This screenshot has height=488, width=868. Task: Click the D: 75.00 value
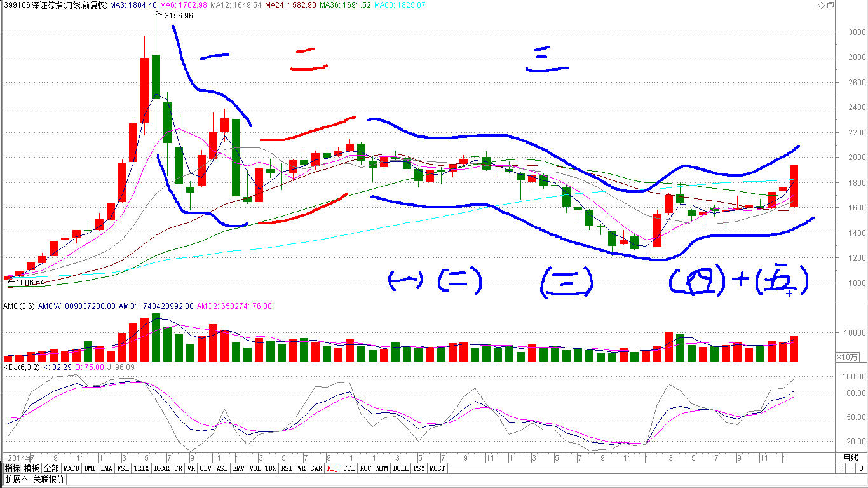tap(89, 367)
